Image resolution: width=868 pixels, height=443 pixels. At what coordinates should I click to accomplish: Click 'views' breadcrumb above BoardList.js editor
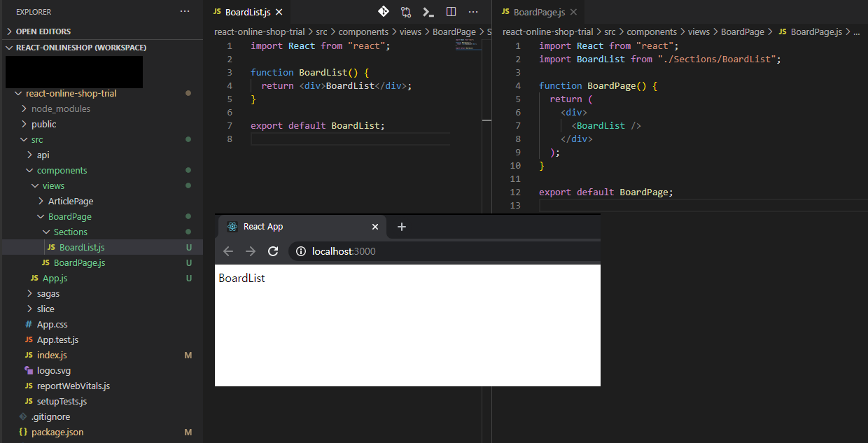coord(410,31)
